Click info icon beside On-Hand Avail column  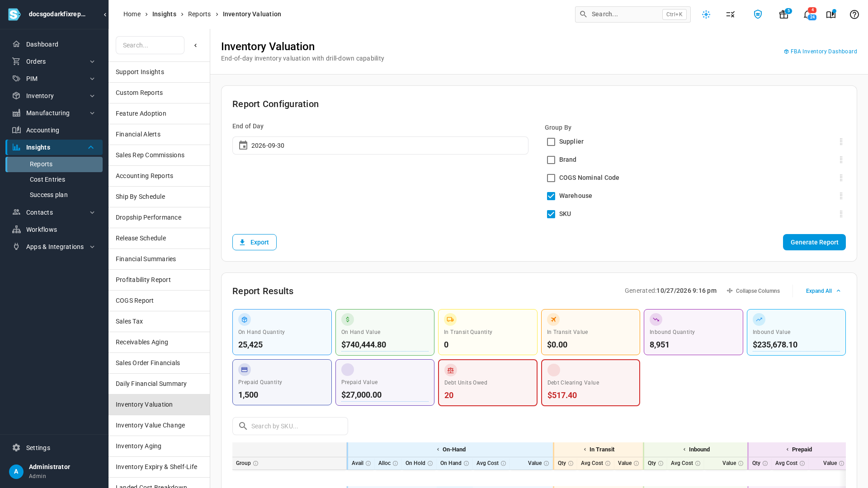(368, 464)
